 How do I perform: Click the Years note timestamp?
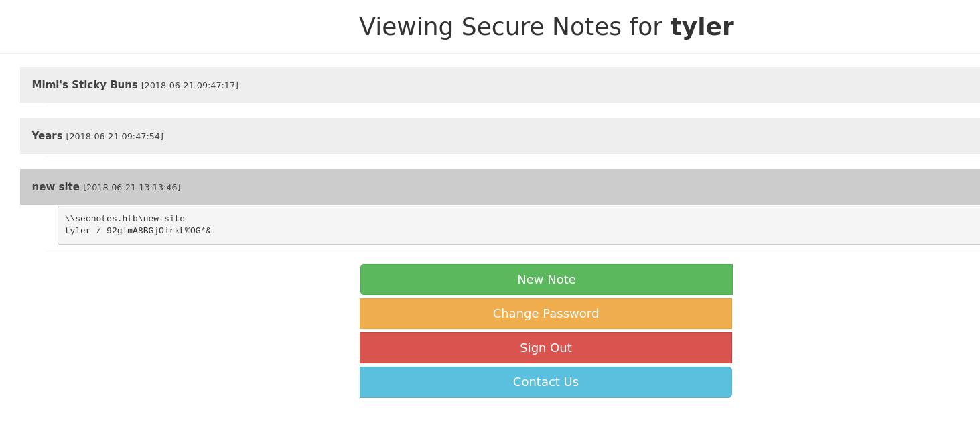point(115,137)
